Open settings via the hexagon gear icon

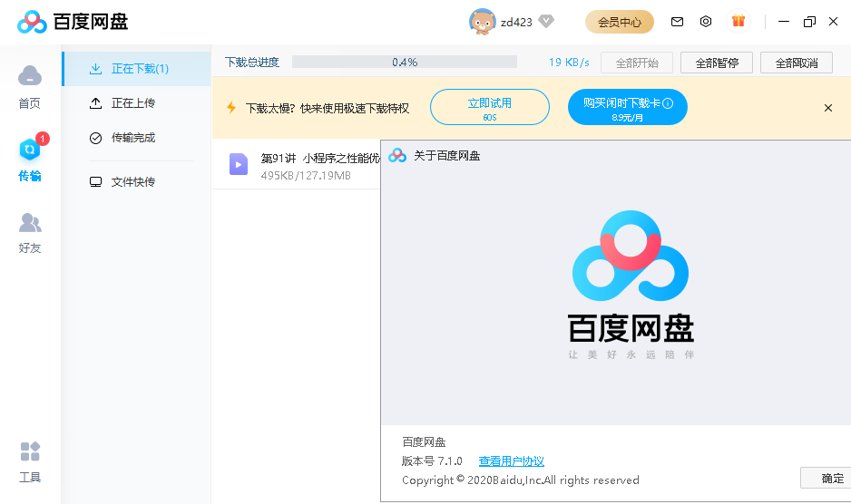click(x=706, y=22)
